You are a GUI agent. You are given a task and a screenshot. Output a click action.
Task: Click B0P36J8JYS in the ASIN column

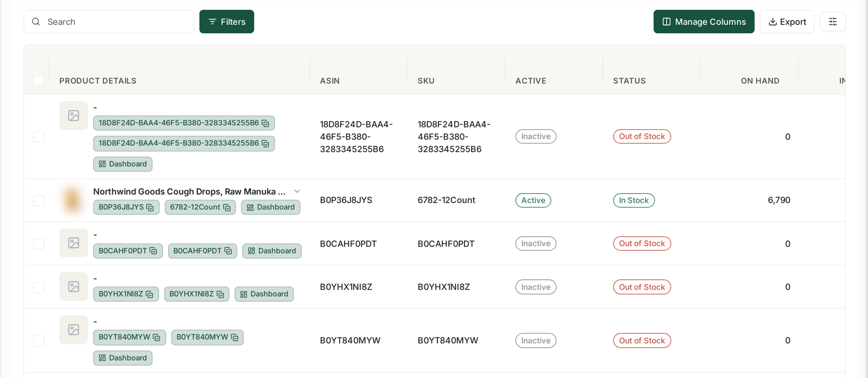(x=346, y=200)
